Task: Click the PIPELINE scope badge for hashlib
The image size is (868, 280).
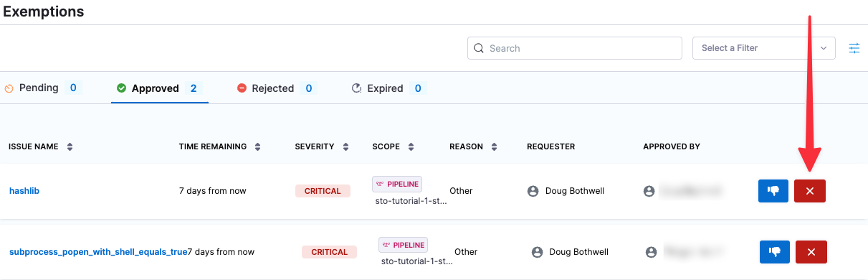Action: (396, 185)
